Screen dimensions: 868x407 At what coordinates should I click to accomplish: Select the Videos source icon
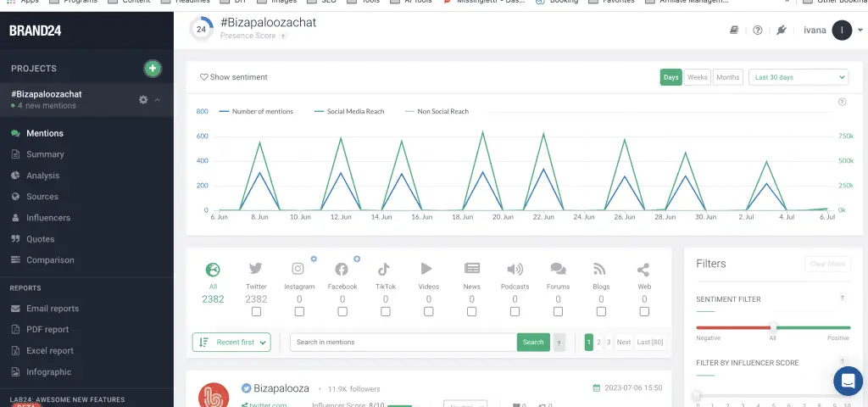tap(426, 269)
